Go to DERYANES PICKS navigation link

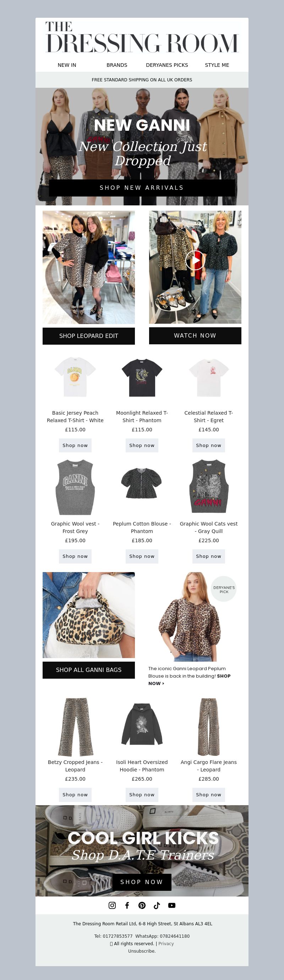pyautogui.click(x=167, y=65)
